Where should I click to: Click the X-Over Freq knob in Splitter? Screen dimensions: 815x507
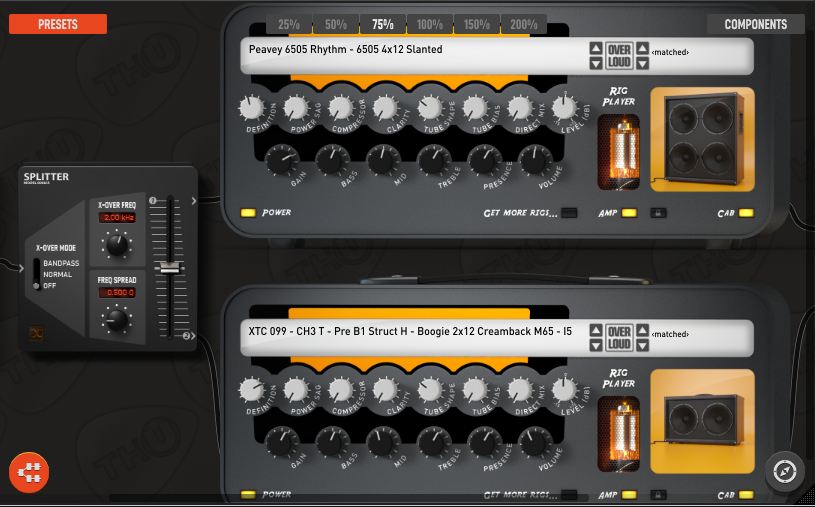(117, 245)
